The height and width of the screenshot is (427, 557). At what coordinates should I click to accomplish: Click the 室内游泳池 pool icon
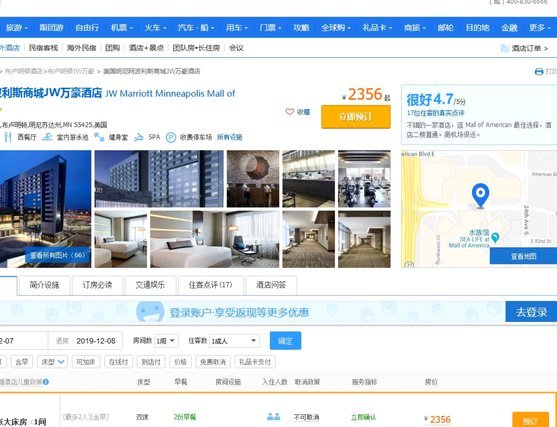(x=47, y=137)
